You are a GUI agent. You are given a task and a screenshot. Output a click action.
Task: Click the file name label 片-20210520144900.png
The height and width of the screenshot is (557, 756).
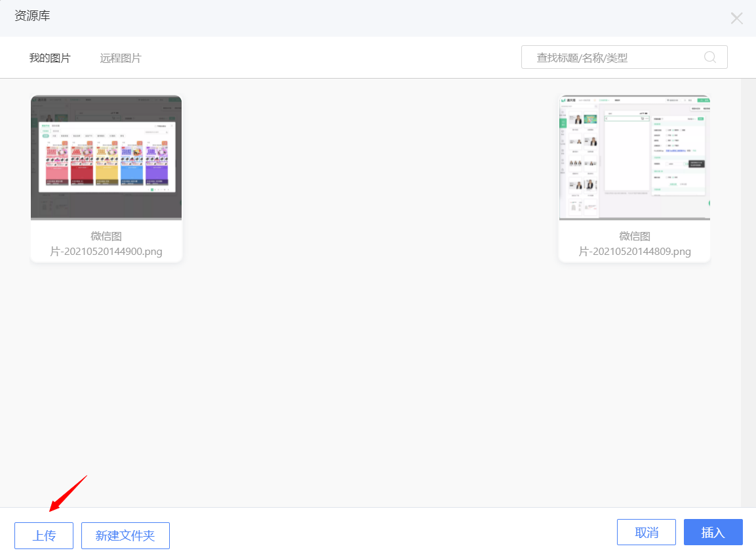pyautogui.click(x=106, y=251)
